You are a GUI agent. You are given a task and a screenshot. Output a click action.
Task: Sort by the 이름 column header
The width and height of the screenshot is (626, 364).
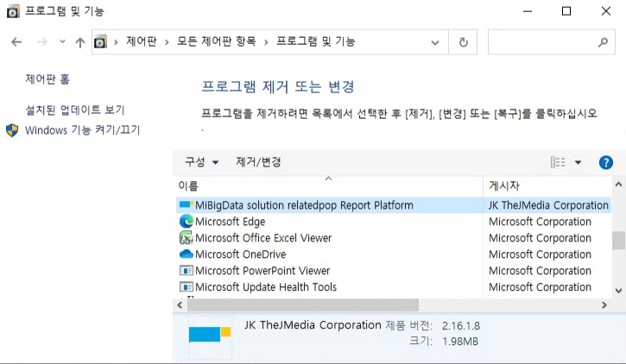point(329,185)
